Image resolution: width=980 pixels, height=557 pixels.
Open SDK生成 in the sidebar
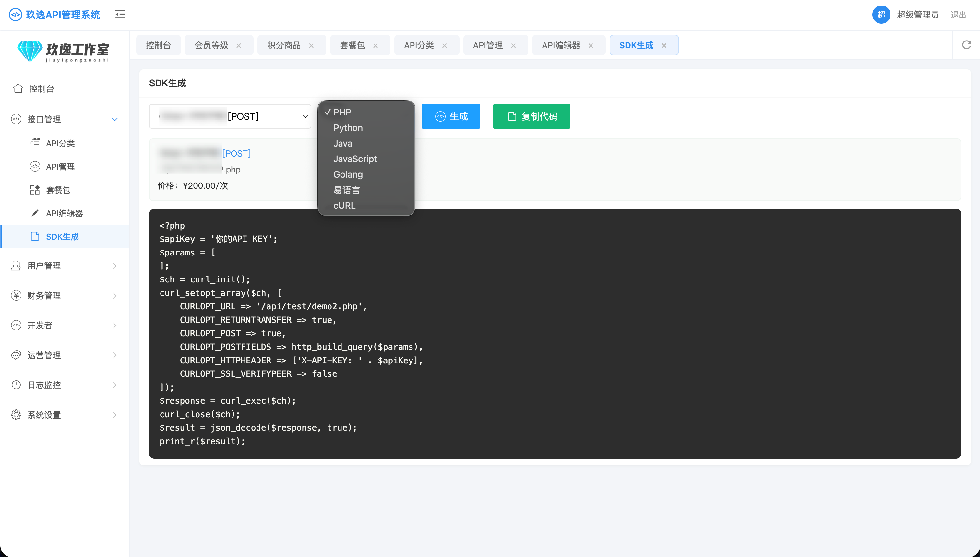(64, 236)
